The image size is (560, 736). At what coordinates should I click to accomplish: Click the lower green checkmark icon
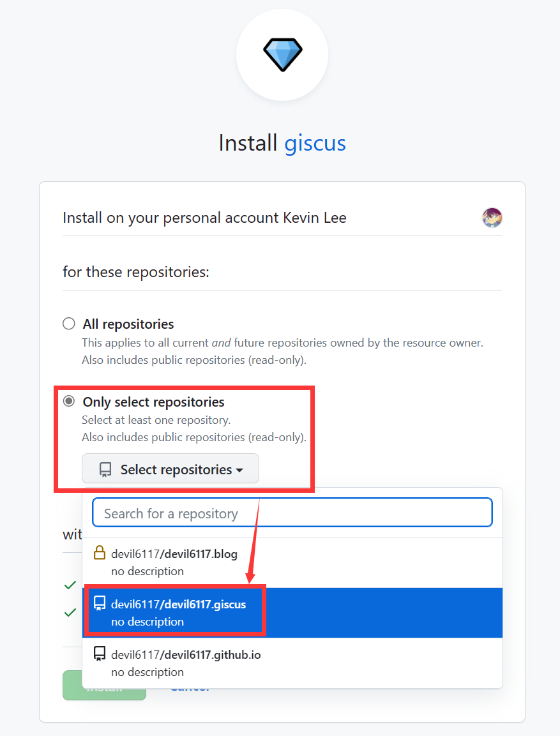point(70,613)
